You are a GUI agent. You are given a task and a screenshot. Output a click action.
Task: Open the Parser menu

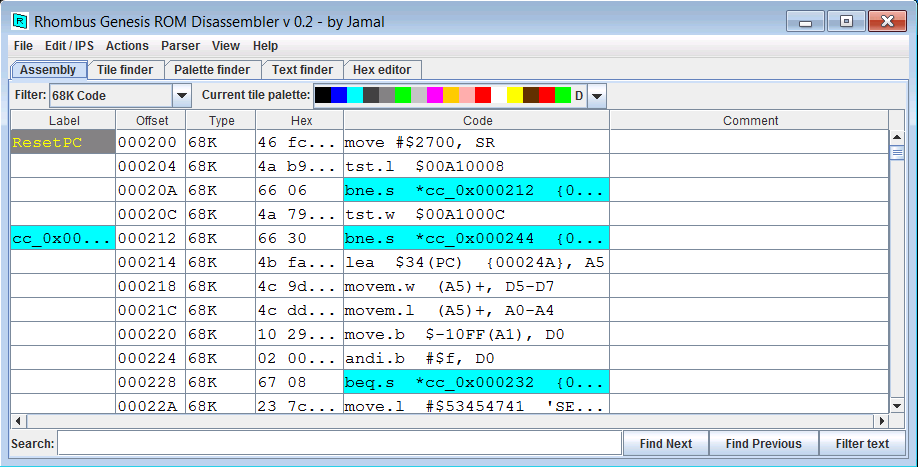(181, 46)
